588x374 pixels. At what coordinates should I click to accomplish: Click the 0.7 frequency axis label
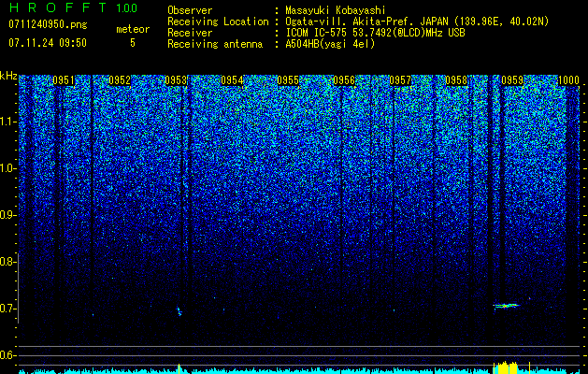7,309
